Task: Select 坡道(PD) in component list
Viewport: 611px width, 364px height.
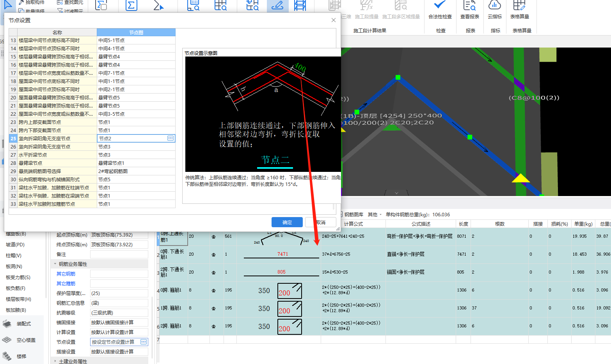Action: (x=15, y=245)
